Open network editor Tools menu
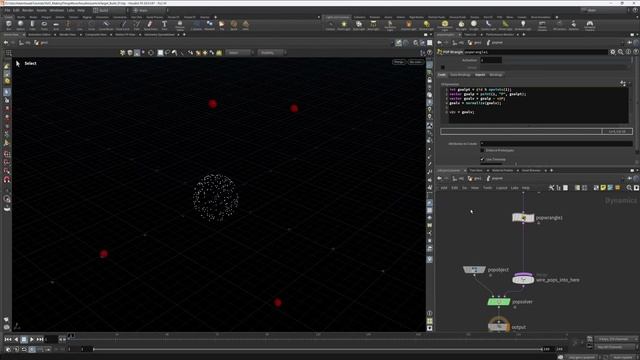640x360 pixels. (x=487, y=188)
